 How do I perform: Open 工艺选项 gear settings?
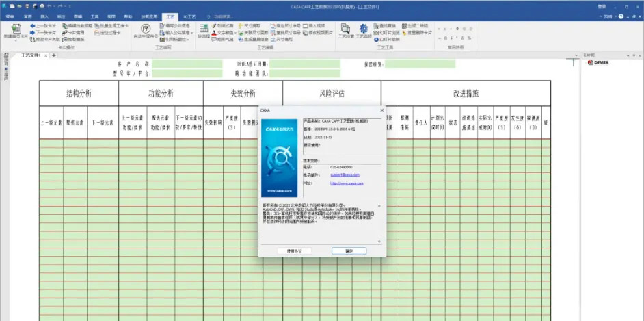[364, 29]
